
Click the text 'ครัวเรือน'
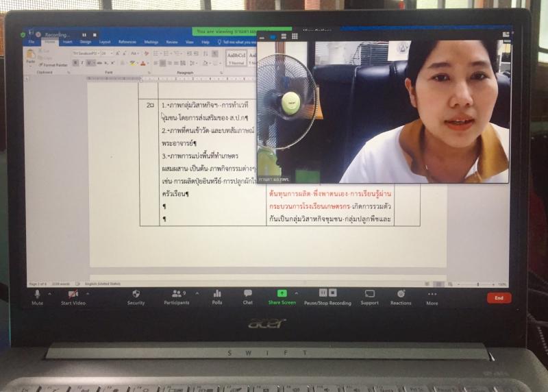pos(174,194)
